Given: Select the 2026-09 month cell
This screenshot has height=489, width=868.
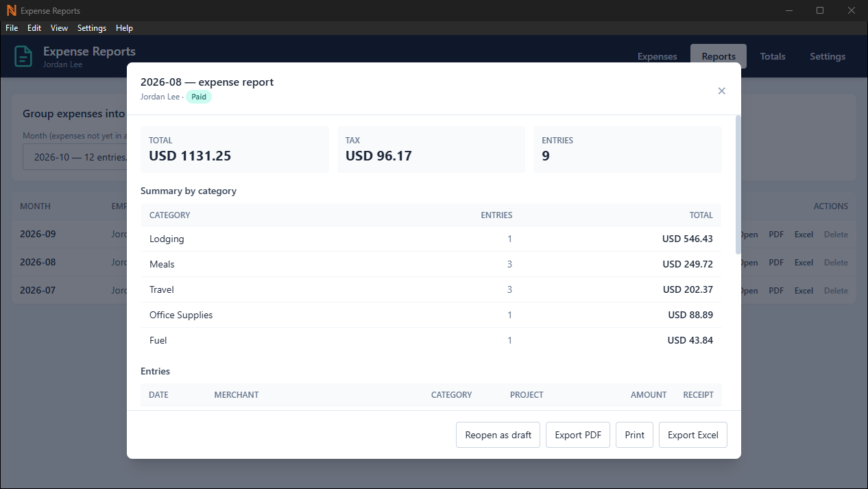Looking at the screenshot, I should coord(38,234).
